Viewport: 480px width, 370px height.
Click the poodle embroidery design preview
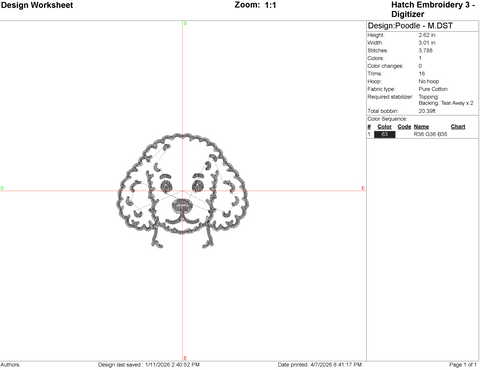(x=182, y=191)
